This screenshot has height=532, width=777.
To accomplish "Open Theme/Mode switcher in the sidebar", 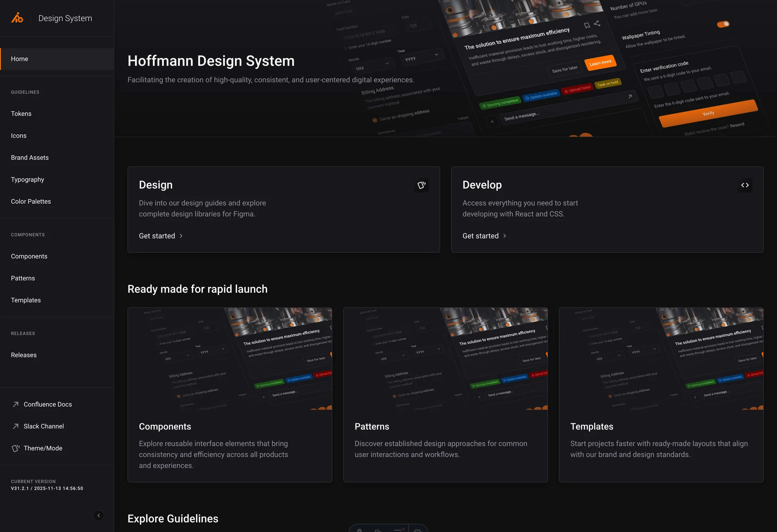I will pyautogui.click(x=42, y=448).
